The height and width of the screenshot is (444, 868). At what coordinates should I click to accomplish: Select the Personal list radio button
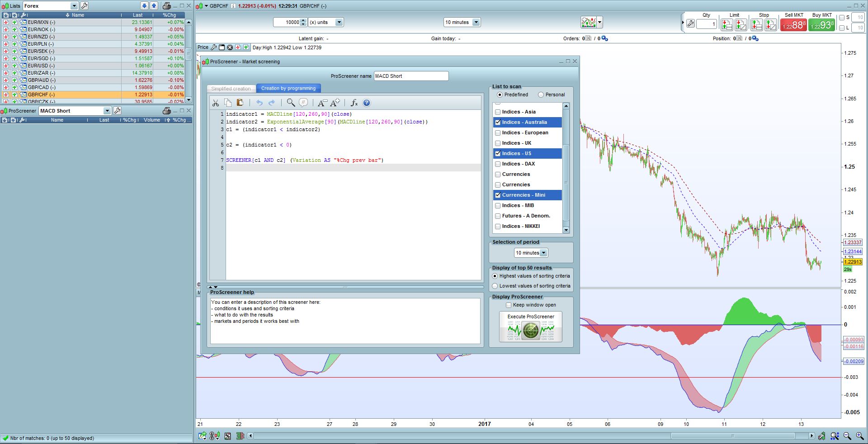pyautogui.click(x=541, y=95)
